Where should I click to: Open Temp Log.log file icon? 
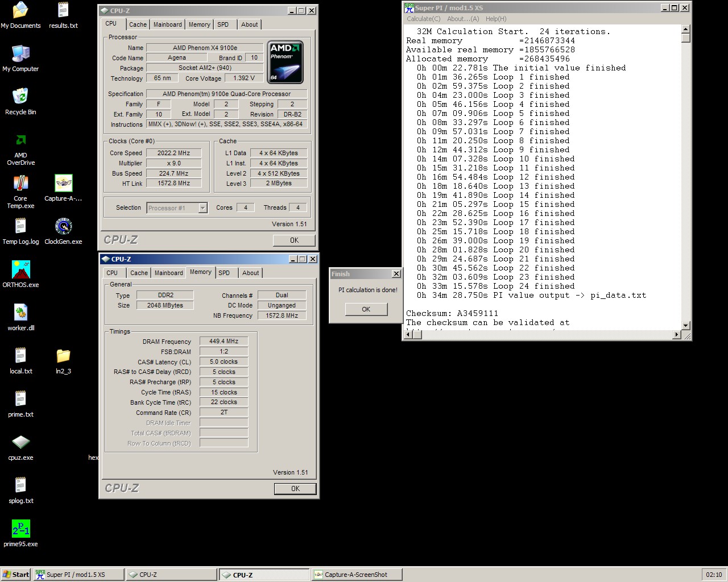(20, 231)
